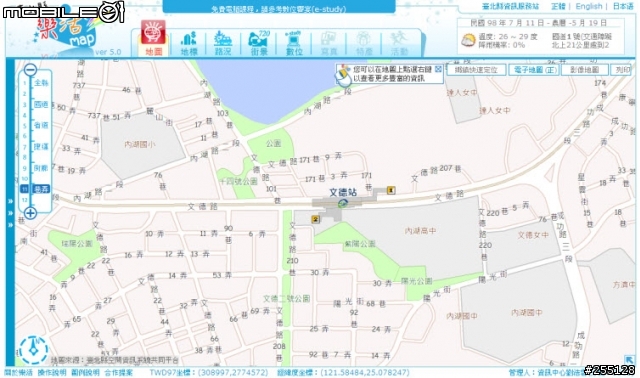Select the 地圖 map tab

tap(153, 38)
